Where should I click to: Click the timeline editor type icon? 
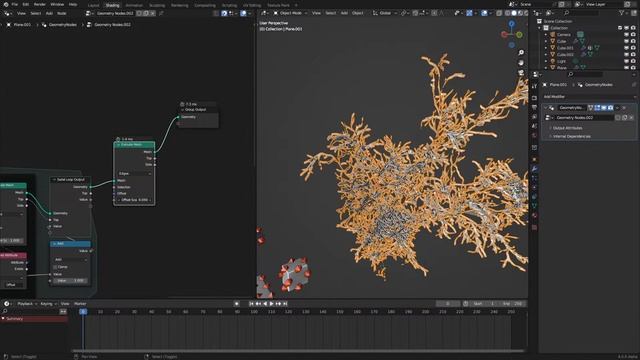[x=7, y=304]
